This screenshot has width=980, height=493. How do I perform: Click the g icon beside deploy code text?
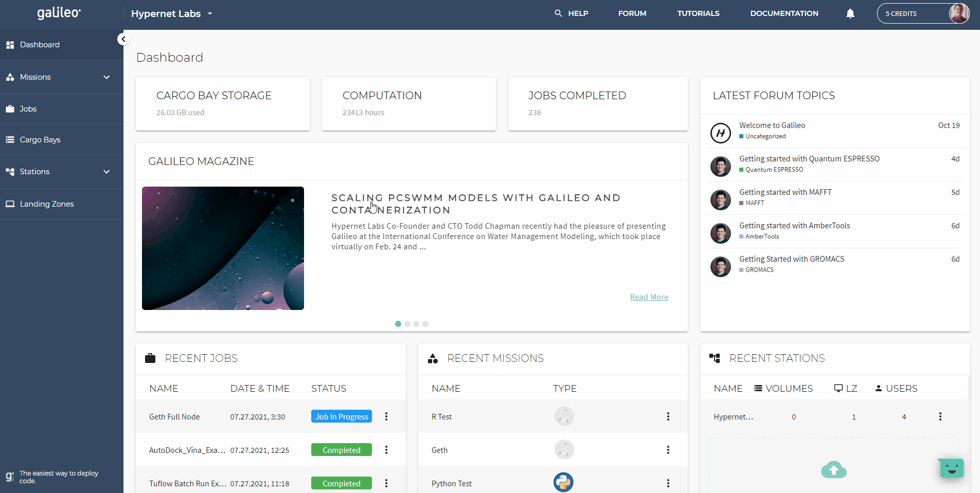click(x=9, y=477)
